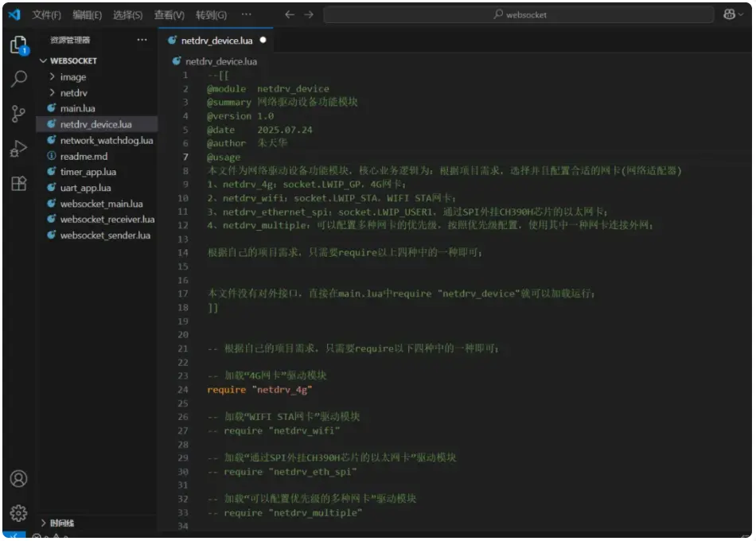
Task: Open the Explorer view icon
Action: pos(19,45)
